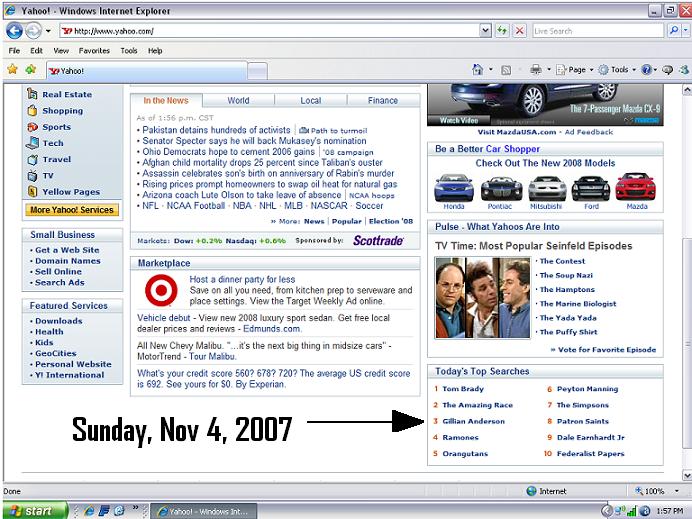The image size is (692, 519).
Task: Open Favorites Center star icon
Action: (x=12, y=69)
